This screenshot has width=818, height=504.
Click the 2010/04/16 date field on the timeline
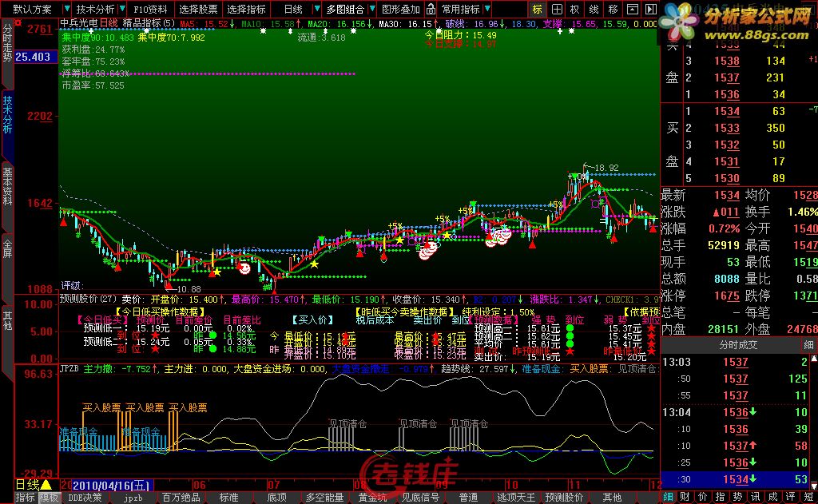110,486
